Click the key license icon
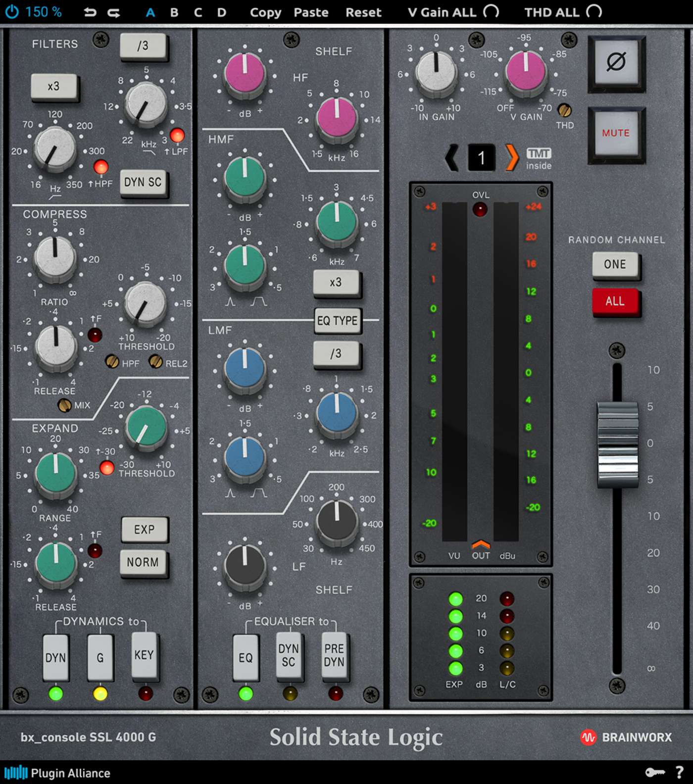 655,772
